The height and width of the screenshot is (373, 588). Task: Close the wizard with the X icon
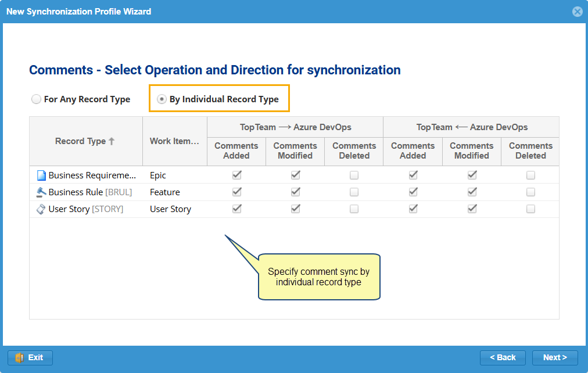[577, 12]
